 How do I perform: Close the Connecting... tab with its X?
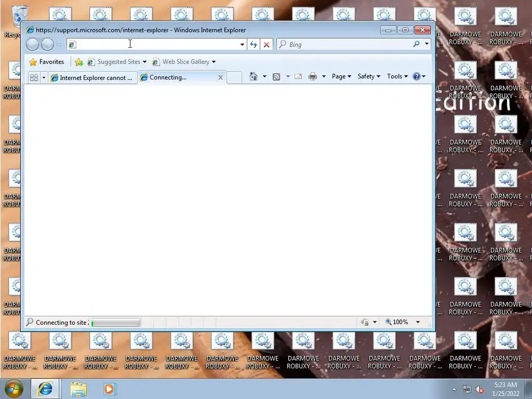(x=220, y=77)
